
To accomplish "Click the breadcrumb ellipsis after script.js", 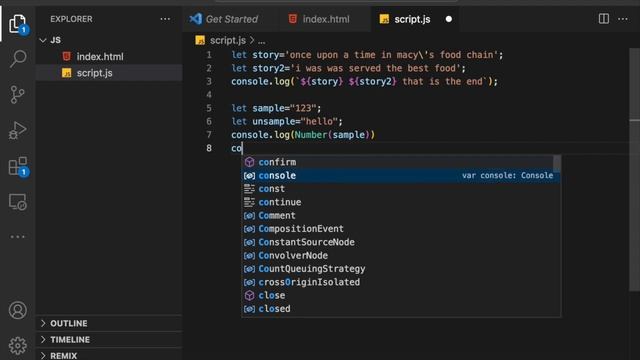I will pyautogui.click(x=262, y=41).
